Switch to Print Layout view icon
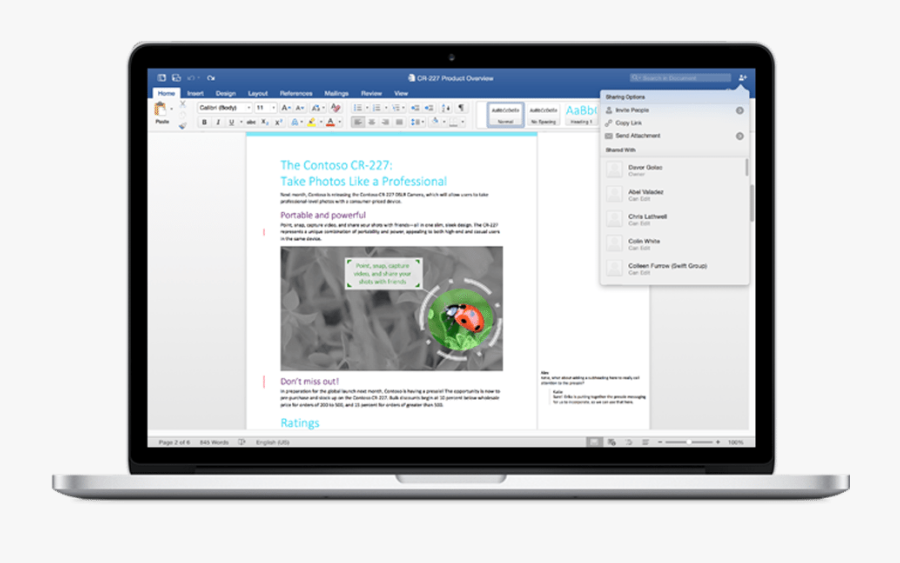This screenshot has width=900, height=563. coord(594,442)
